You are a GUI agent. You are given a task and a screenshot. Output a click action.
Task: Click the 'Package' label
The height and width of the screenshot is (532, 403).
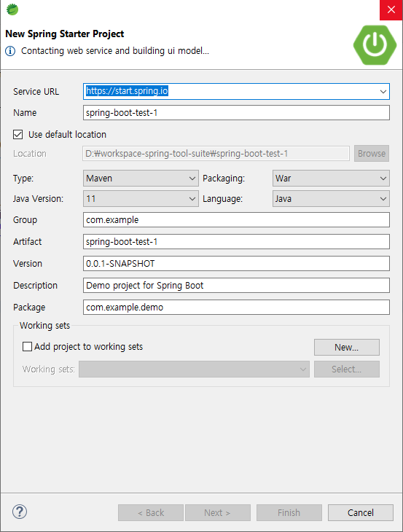click(x=29, y=308)
